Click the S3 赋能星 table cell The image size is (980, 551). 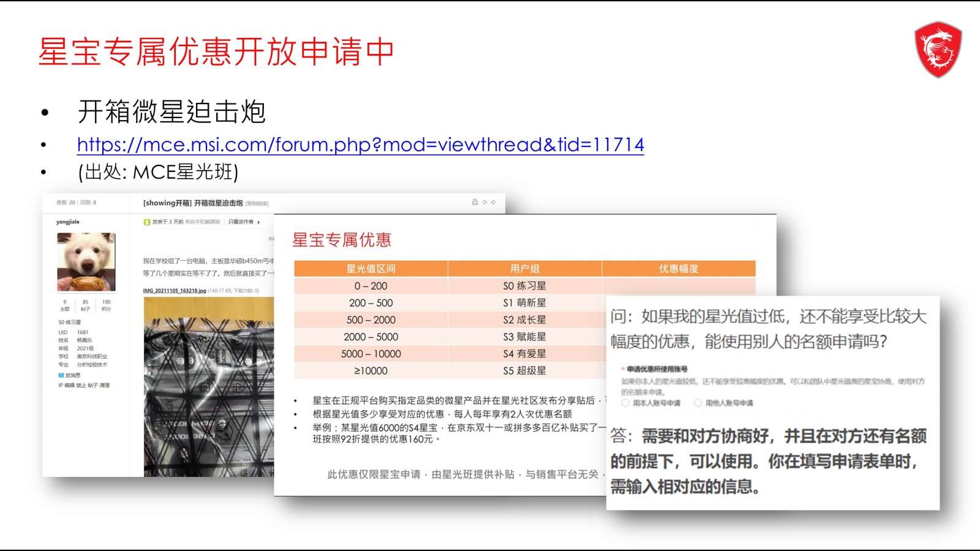click(x=525, y=337)
